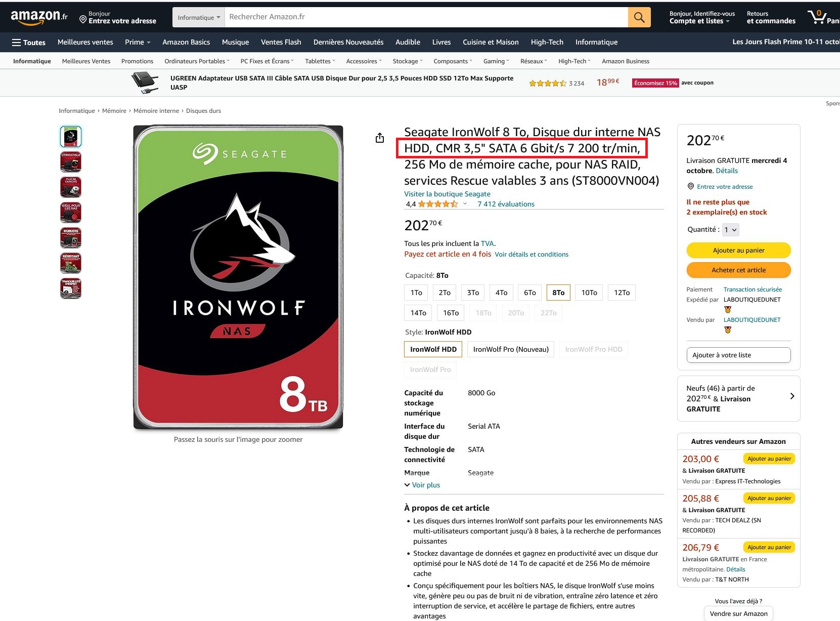Viewport: 840px width, 621px height.
Task: Click the location pin address icon in header
Action: pyautogui.click(x=83, y=19)
